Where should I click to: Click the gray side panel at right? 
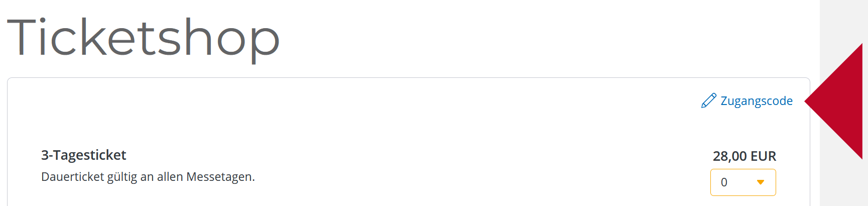[844, 103]
